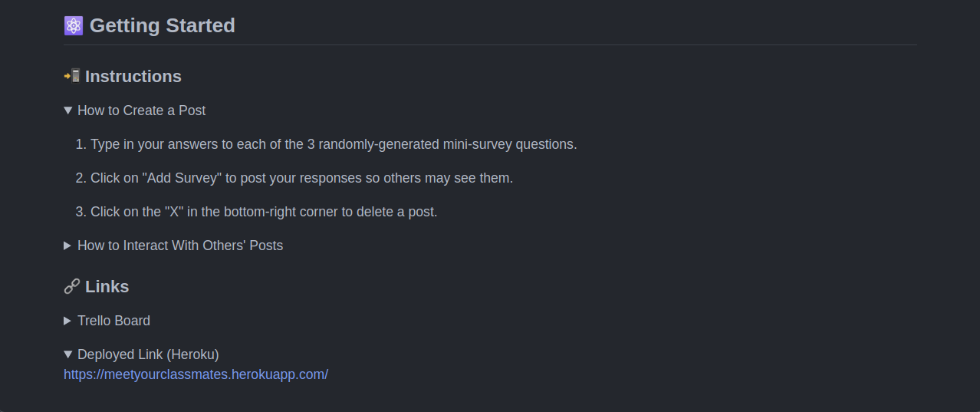The image size is (980, 412).
Task: Open the meetyourclassmates.herokuapp.com link
Action: click(x=196, y=374)
